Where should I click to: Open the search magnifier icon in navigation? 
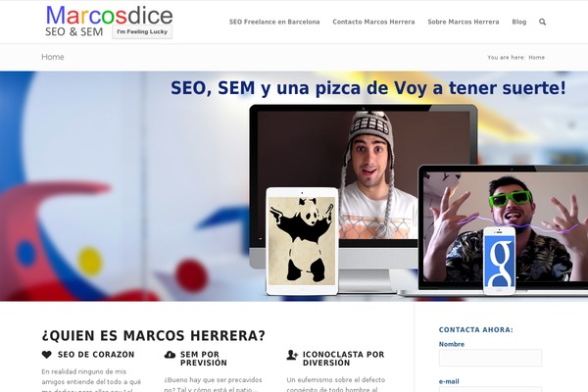point(542,23)
